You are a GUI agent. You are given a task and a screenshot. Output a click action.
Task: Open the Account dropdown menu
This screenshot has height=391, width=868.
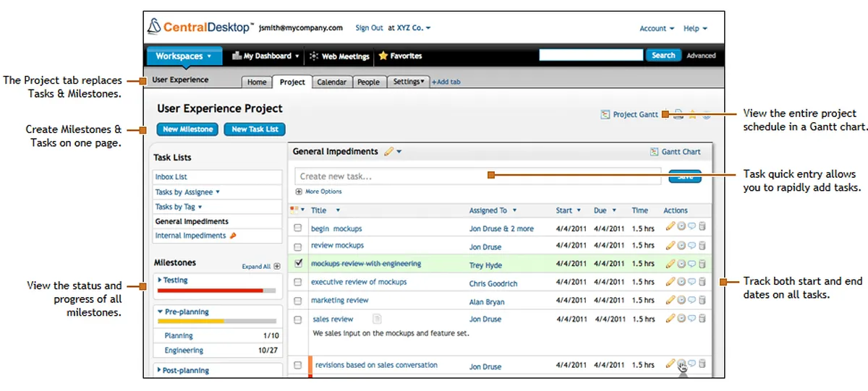(x=657, y=28)
